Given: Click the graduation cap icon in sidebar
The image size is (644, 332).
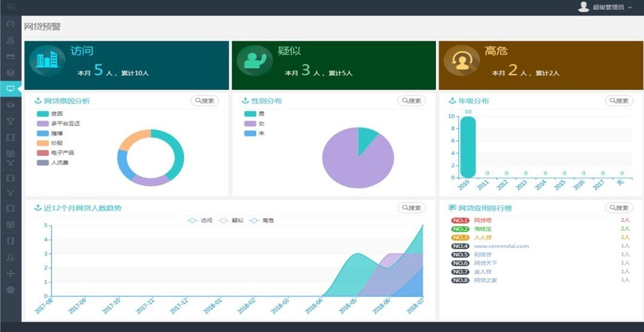Looking at the screenshot, I should (10, 105).
